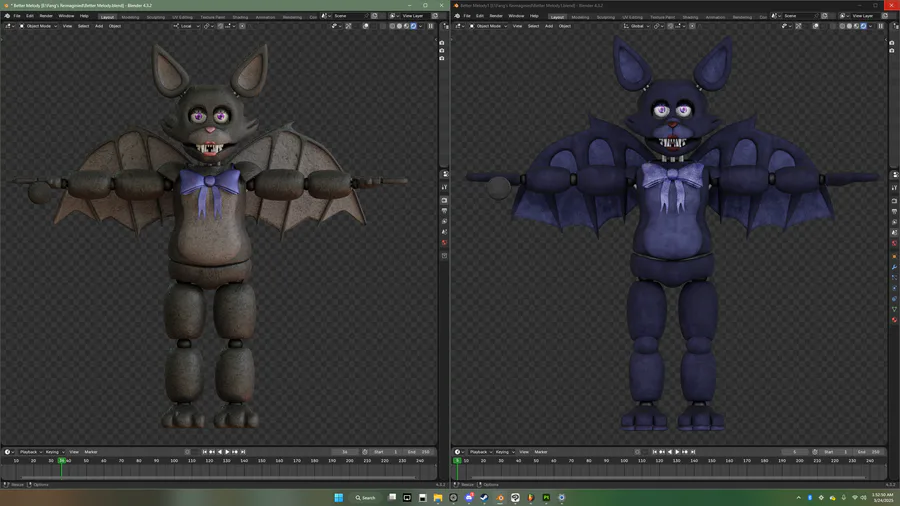Open File menu in left Blender window

[17, 16]
